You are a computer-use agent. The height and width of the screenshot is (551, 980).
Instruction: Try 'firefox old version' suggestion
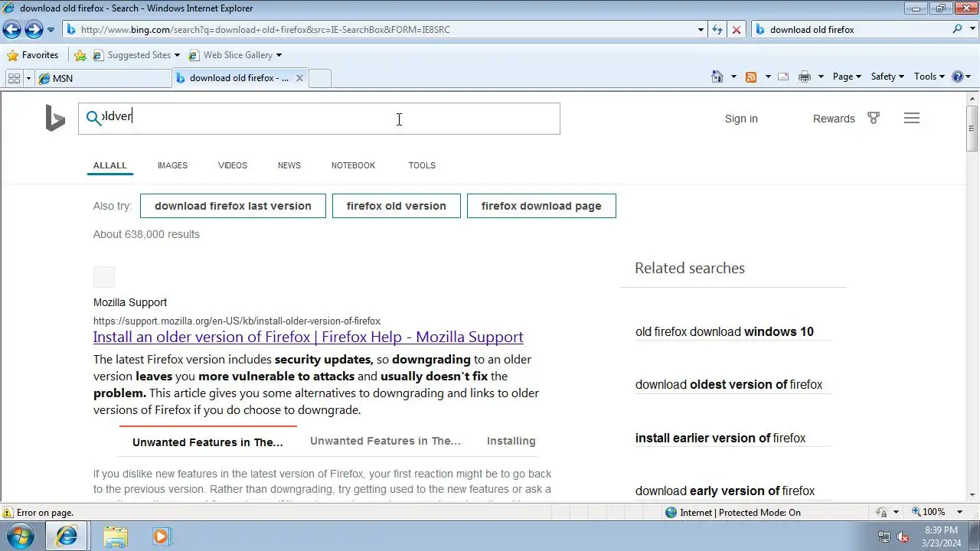tap(396, 206)
